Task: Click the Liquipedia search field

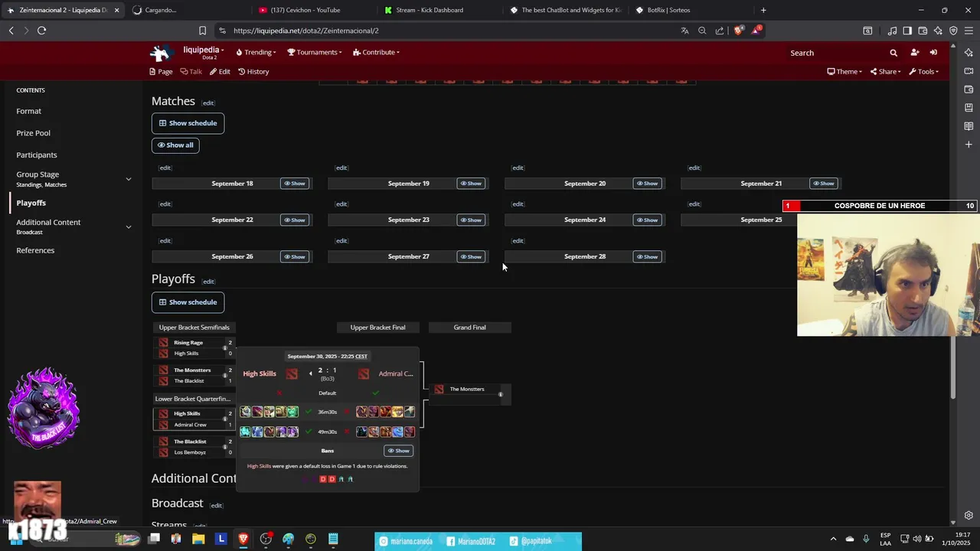Action: pyautogui.click(x=835, y=53)
